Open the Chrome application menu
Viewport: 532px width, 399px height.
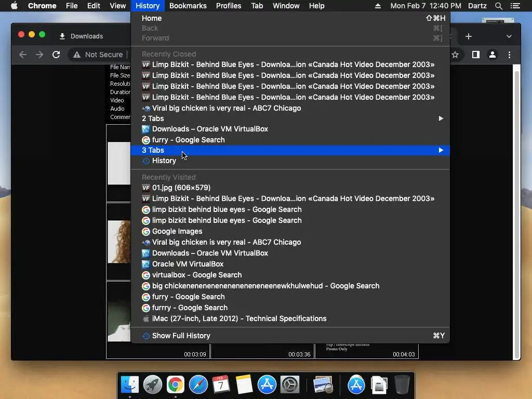click(x=42, y=6)
